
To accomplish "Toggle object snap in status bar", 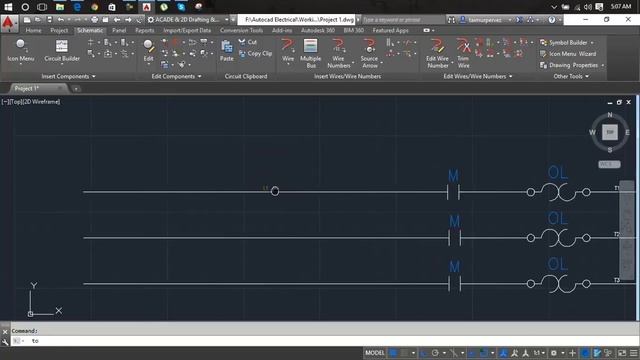I will (x=483, y=353).
